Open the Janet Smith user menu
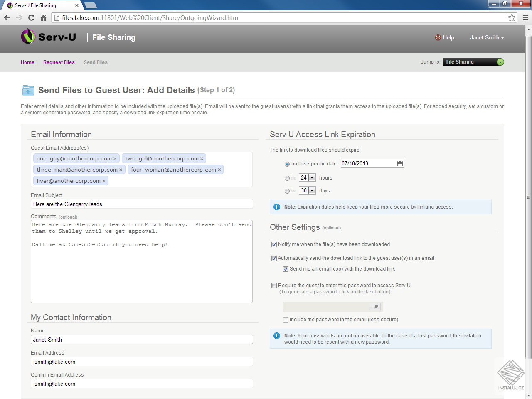This screenshot has width=532, height=399. point(487,37)
